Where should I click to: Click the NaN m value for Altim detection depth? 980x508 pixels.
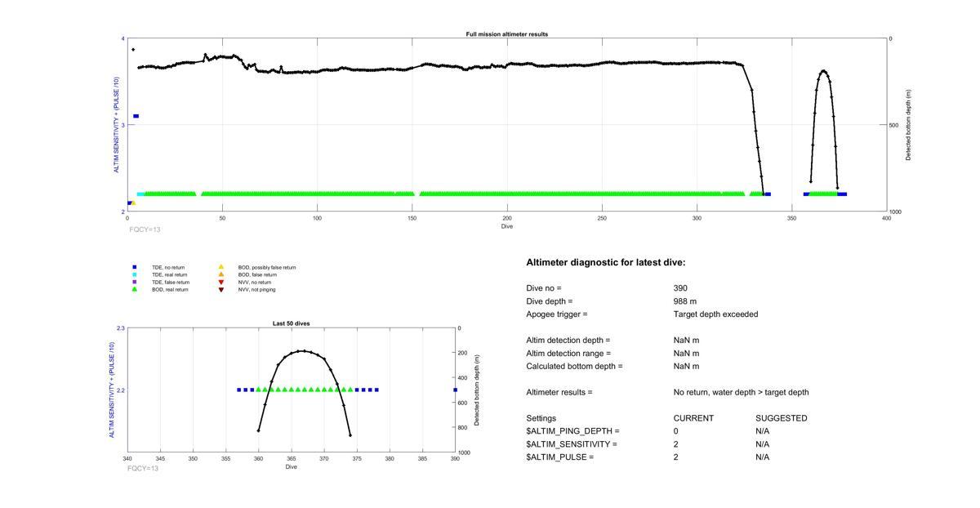pyautogui.click(x=687, y=341)
